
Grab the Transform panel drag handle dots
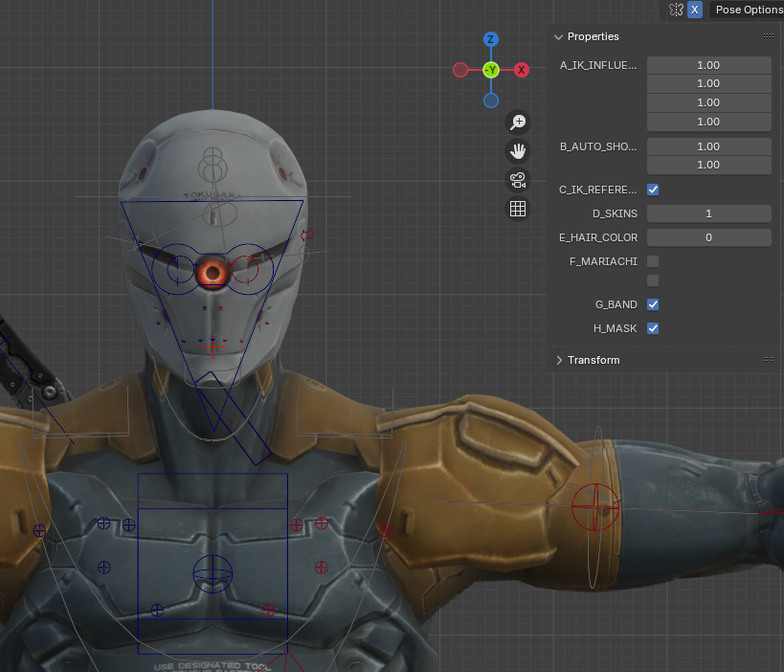pos(769,360)
